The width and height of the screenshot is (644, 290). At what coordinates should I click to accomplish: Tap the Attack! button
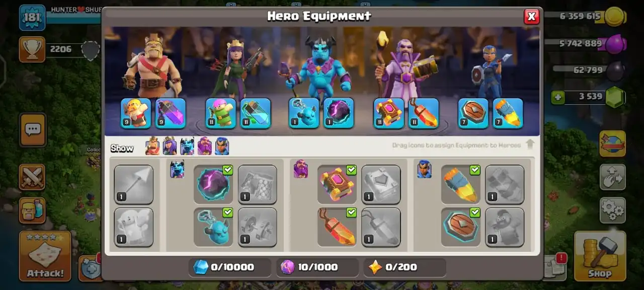45,256
